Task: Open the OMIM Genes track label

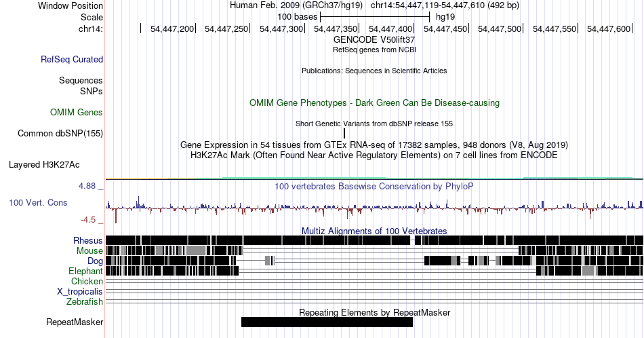Action: tap(76, 112)
